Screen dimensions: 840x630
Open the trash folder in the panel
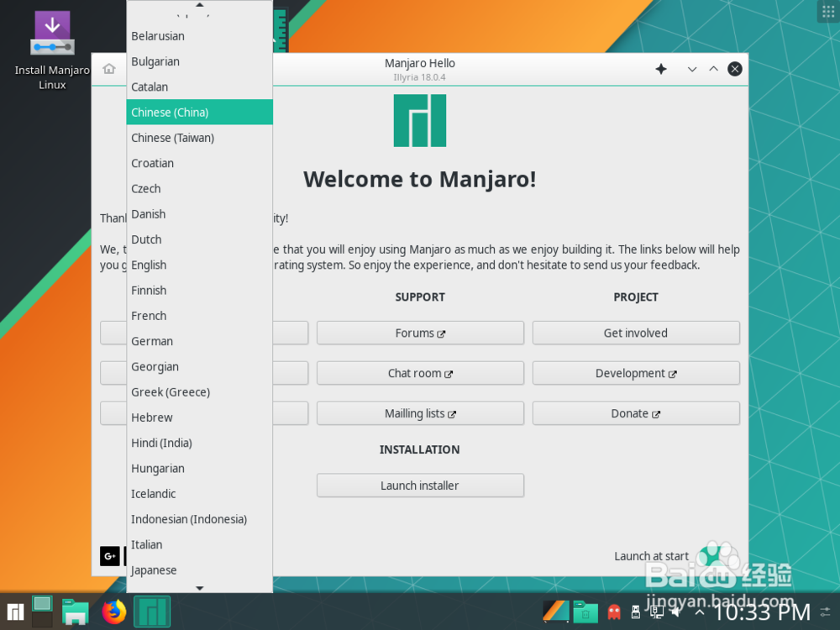(585, 612)
